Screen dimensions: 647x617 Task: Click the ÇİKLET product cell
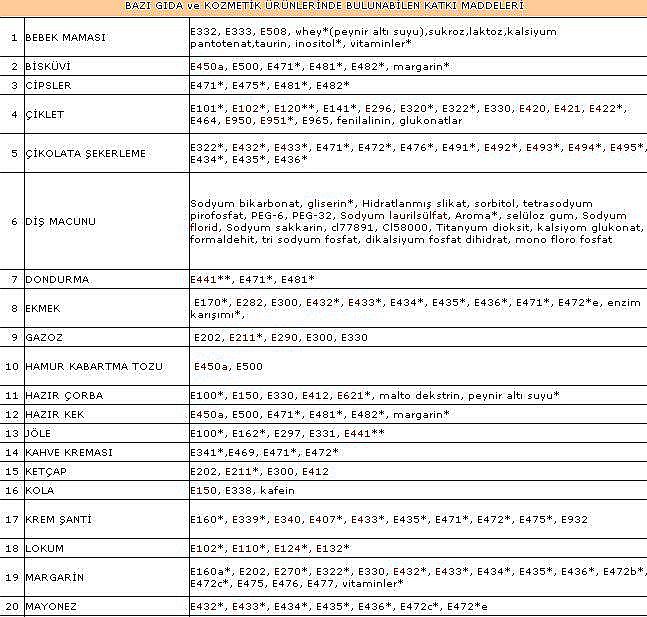(44, 114)
